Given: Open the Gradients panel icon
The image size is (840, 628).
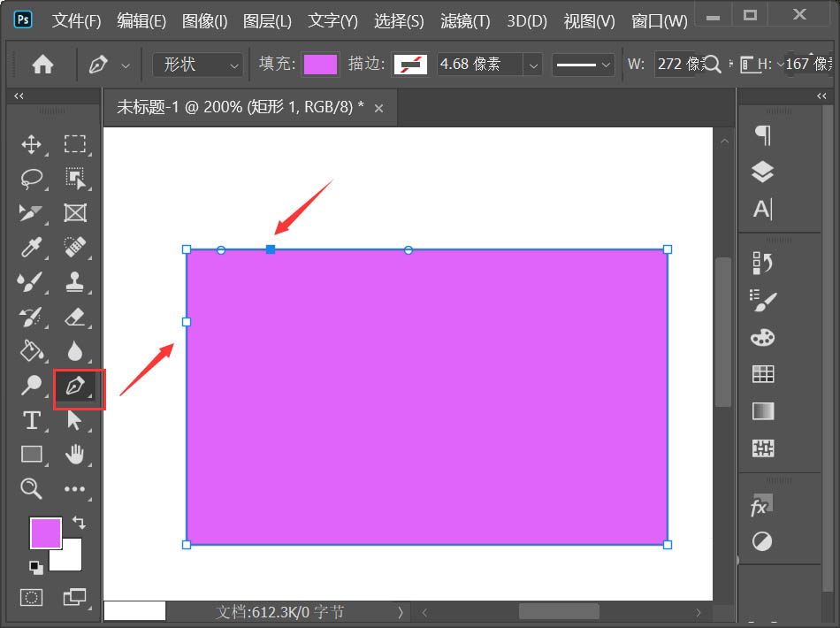Looking at the screenshot, I should click(761, 411).
